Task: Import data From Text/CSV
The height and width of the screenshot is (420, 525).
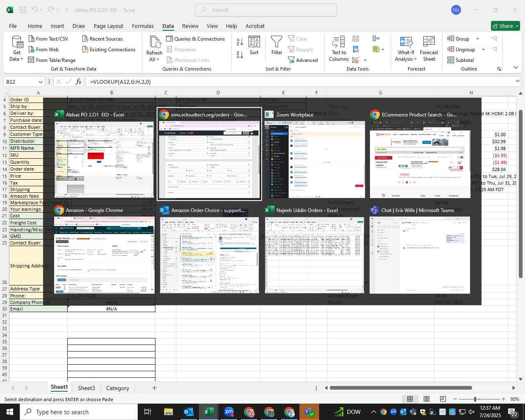Action: (48, 39)
